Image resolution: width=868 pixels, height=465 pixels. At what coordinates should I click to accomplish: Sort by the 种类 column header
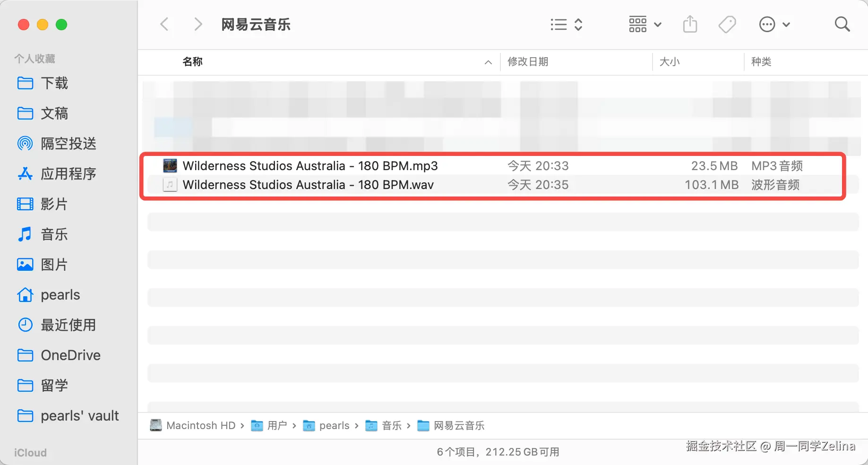click(761, 62)
